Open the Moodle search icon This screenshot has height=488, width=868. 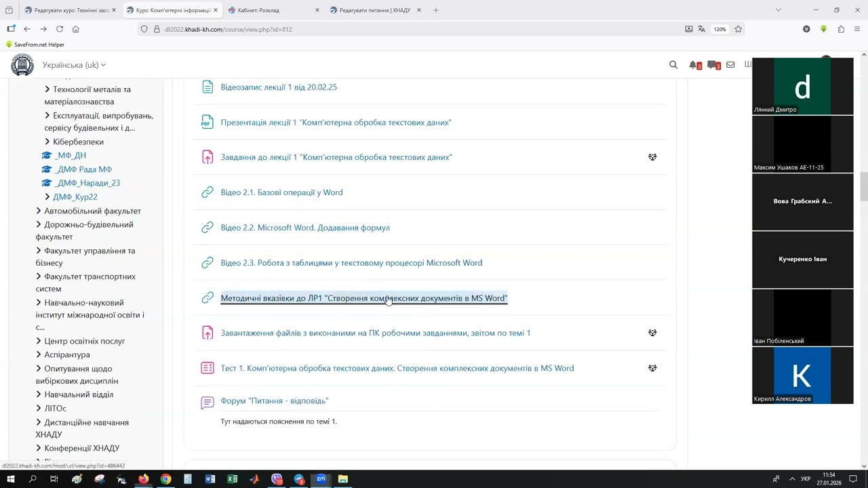tap(673, 65)
